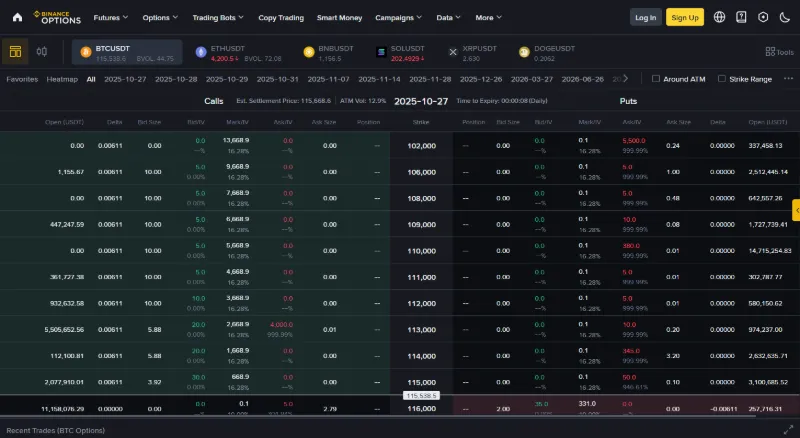Click call open interest 5,505,652.56

click(64, 330)
